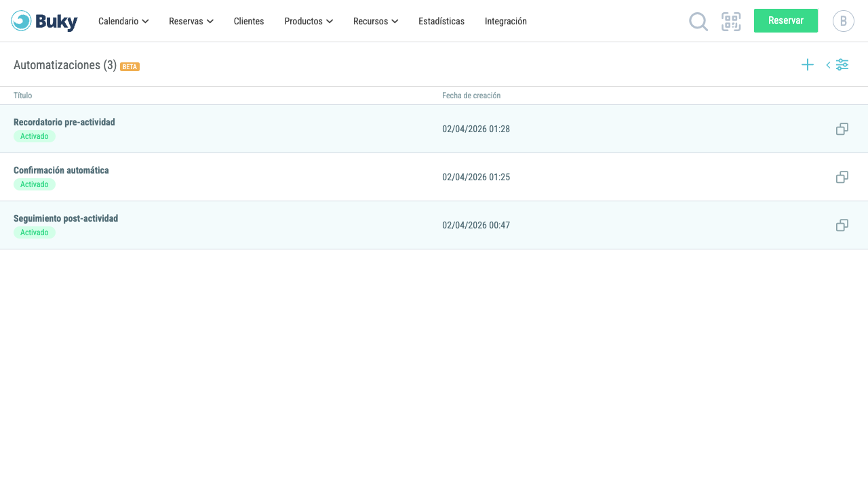This screenshot has width=868, height=488.
Task: Toggle Activado badge on Seguimiento post-actividad
Action: click(35, 232)
